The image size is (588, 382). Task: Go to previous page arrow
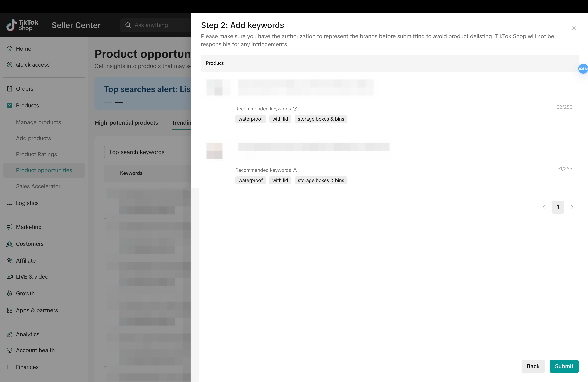(x=544, y=207)
